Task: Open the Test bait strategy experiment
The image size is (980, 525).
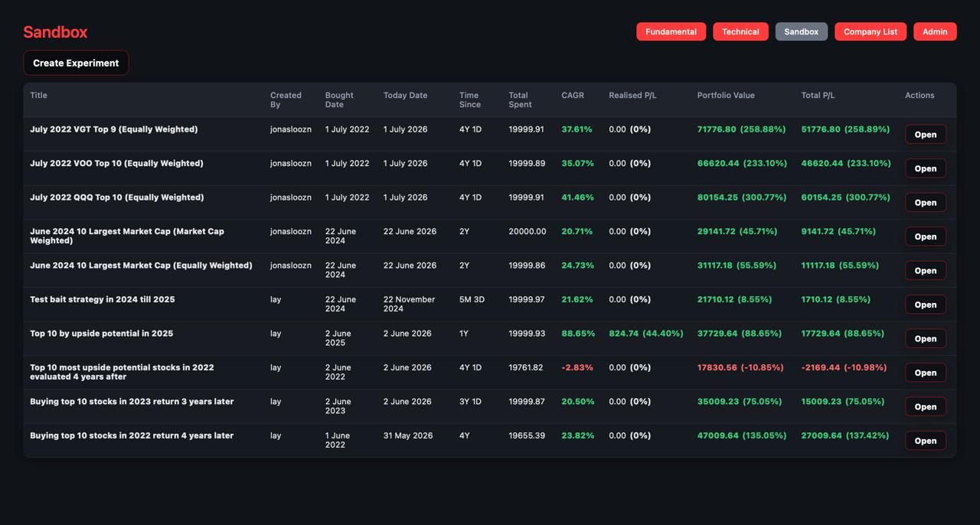Action: (x=925, y=305)
